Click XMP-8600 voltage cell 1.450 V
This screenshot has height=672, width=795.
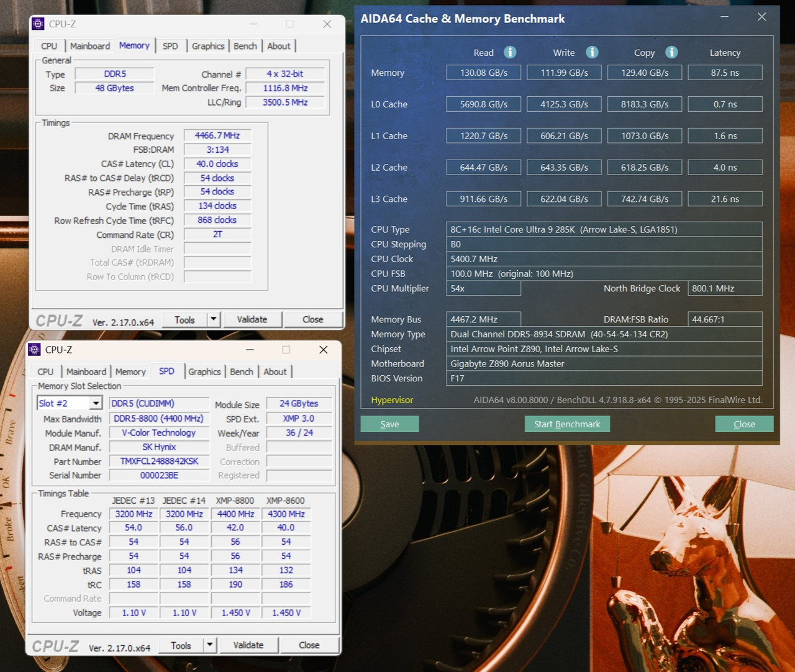[286, 612]
